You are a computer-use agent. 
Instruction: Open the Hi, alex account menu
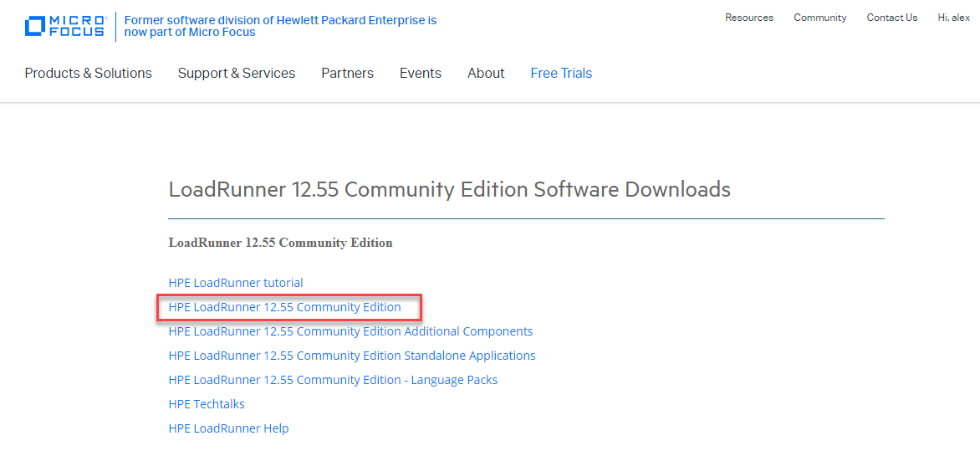pyautogui.click(x=953, y=18)
